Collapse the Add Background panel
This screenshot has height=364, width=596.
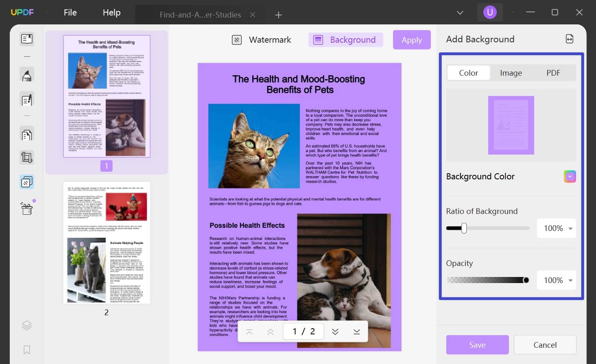569,39
